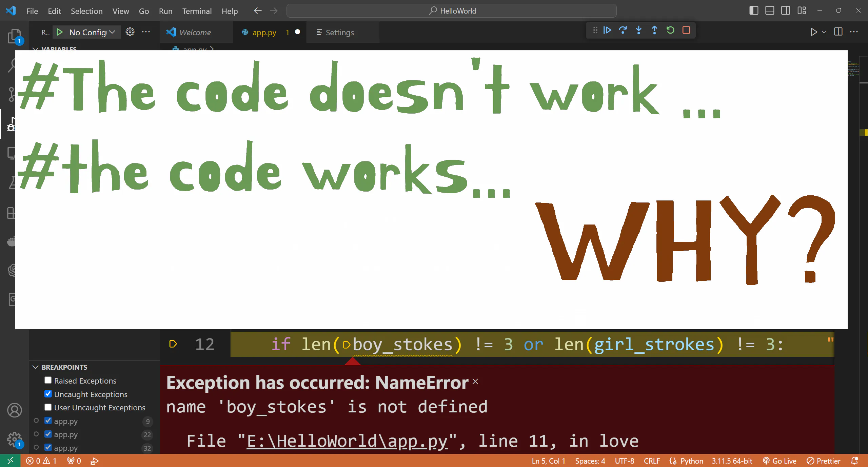Switch to the Settings tab
868x467 pixels.
click(339, 33)
